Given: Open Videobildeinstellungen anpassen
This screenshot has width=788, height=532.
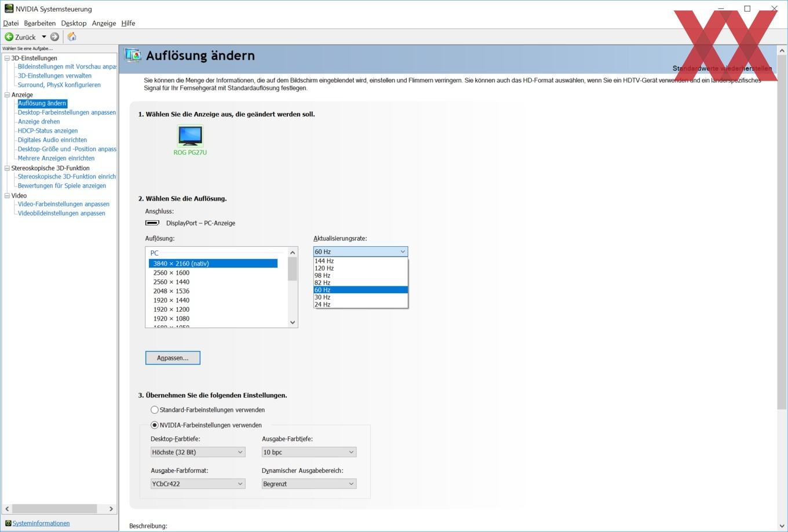Looking at the screenshot, I should click(61, 213).
